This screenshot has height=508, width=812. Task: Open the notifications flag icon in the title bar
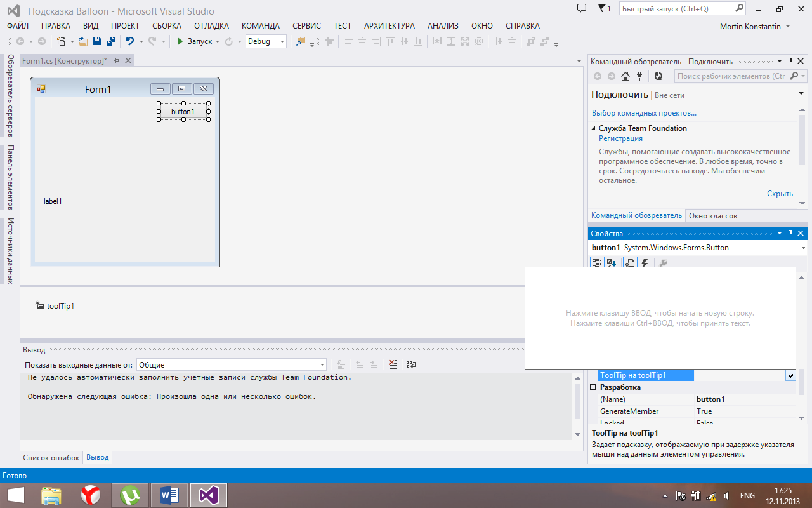coord(604,9)
